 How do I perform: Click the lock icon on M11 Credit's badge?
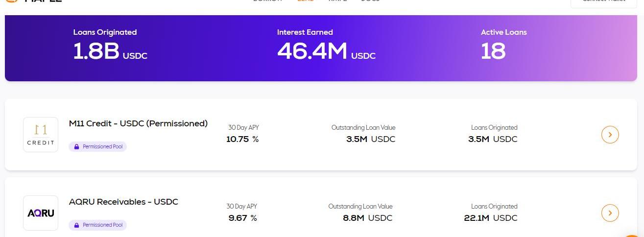tap(76, 146)
